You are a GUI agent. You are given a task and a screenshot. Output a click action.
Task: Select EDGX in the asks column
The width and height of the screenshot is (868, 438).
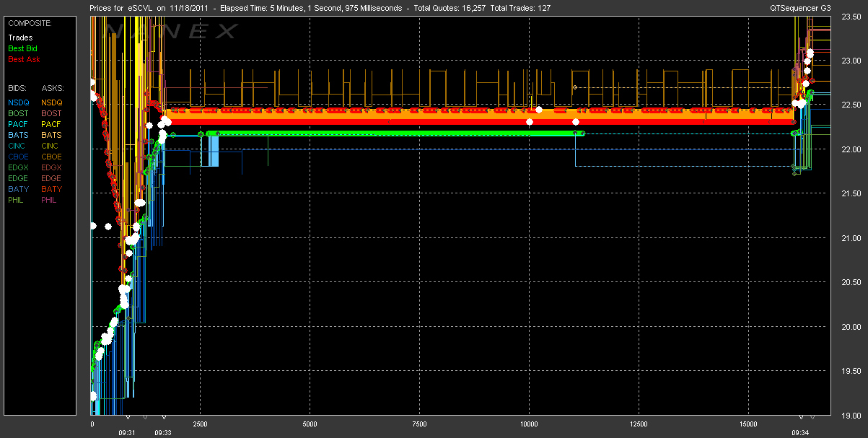click(x=52, y=167)
